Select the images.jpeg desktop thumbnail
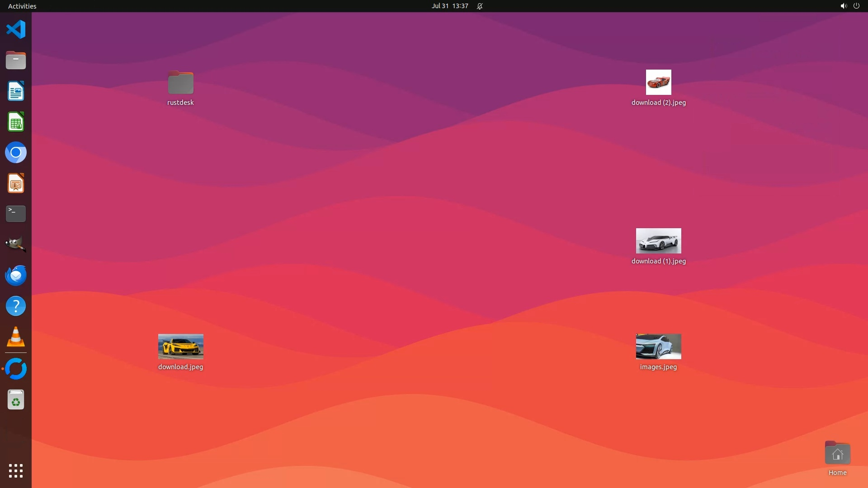This screenshot has height=488, width=868. (658, 347)
